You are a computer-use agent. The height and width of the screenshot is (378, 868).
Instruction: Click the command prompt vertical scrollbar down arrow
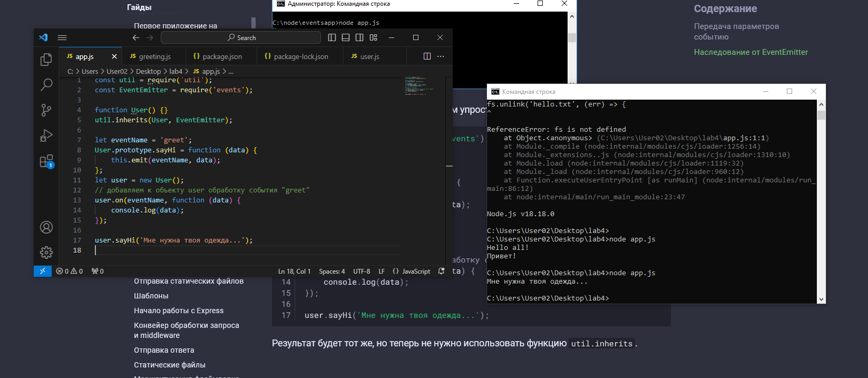[821, 299]
